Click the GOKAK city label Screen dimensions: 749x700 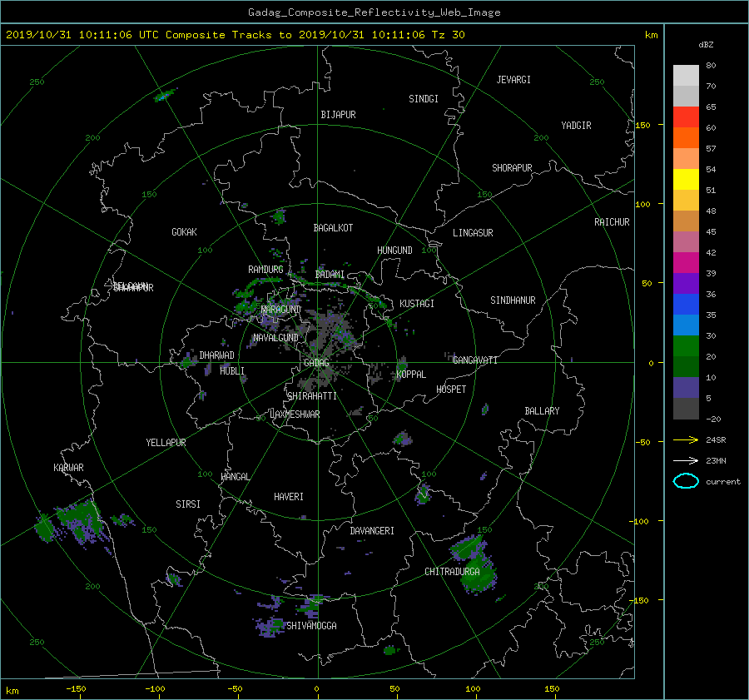coord(185,232)
